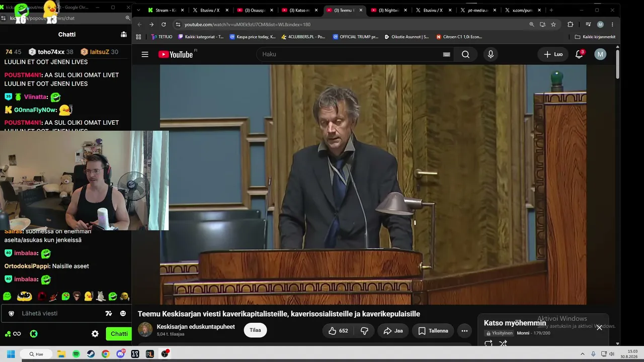This screenshot has height=362, width=644.
Task: Open the on-screen keyboard in search box
Action: (x=446, y=54)
